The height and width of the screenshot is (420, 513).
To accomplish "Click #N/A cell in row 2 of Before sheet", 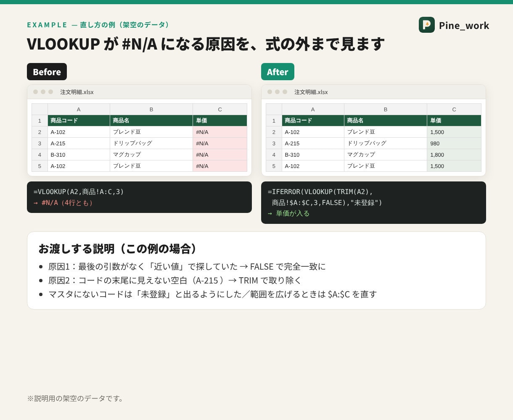I will [x=220, y=132].
